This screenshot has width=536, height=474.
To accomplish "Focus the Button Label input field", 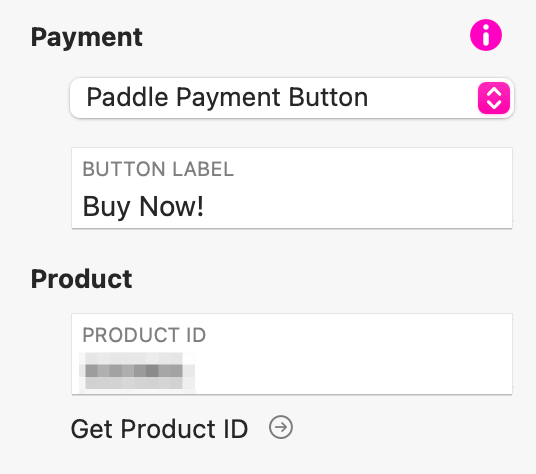I will [x=292, y=188].
